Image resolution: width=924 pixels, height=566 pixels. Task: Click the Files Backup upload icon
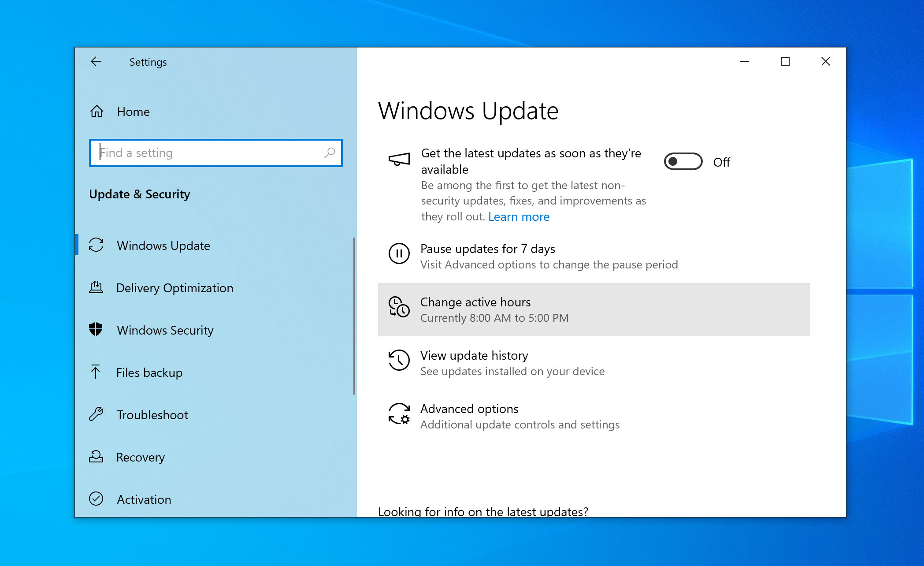point(94,372)
